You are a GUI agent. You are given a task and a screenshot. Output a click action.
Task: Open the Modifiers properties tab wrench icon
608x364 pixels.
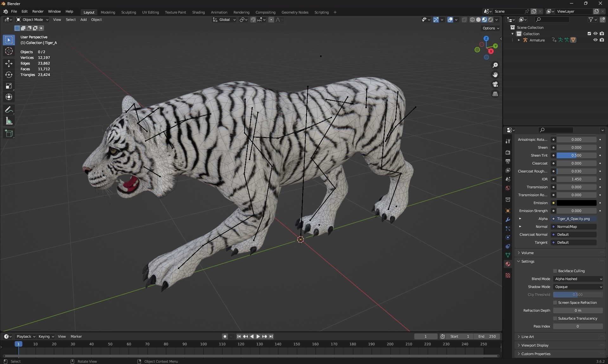click(x=508, y=220)
